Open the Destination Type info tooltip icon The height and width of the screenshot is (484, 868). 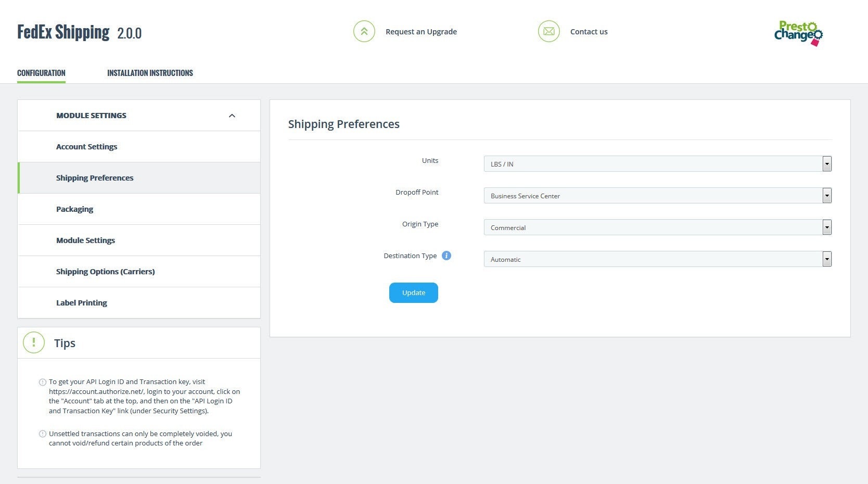446,256
